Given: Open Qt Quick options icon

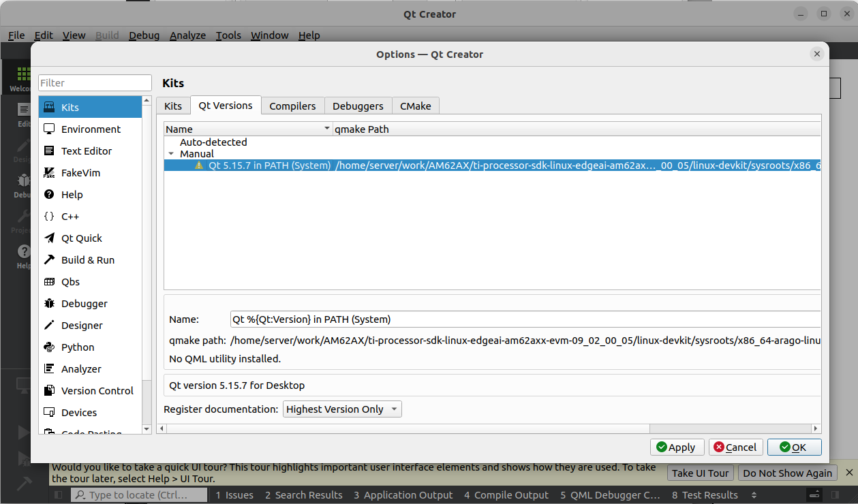Looking at the screenshot, I should 49,238.
